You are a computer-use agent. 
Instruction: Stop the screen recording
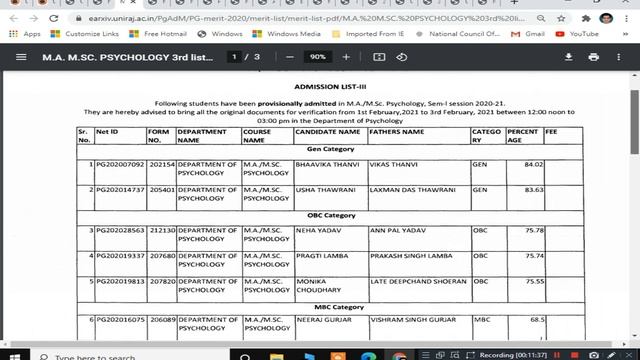click(x=575, y=355)
